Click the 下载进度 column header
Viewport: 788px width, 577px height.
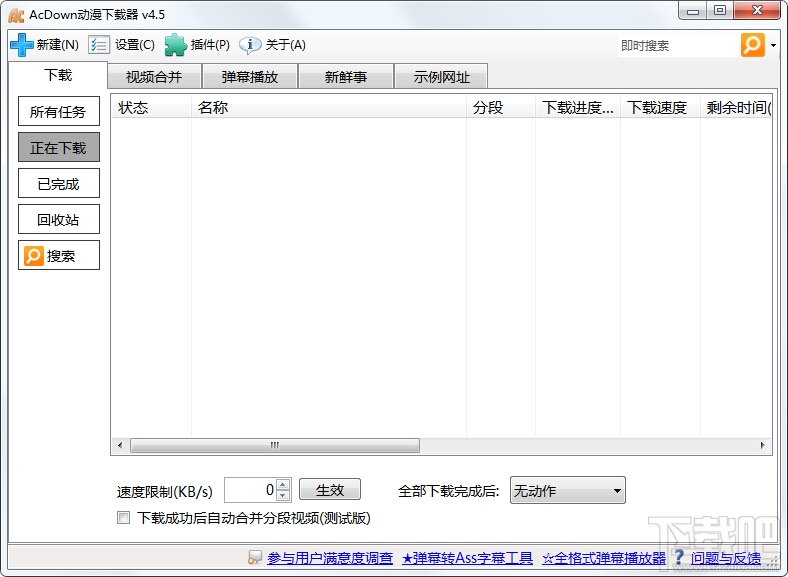coord(577,108)
